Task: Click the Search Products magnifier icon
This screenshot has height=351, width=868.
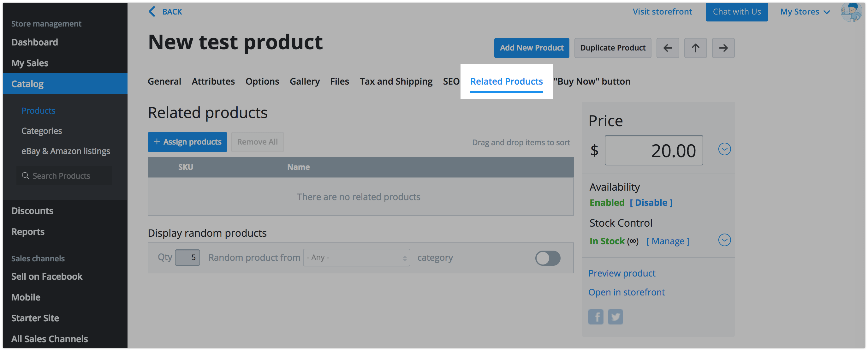Action: (x=25, y=175)
